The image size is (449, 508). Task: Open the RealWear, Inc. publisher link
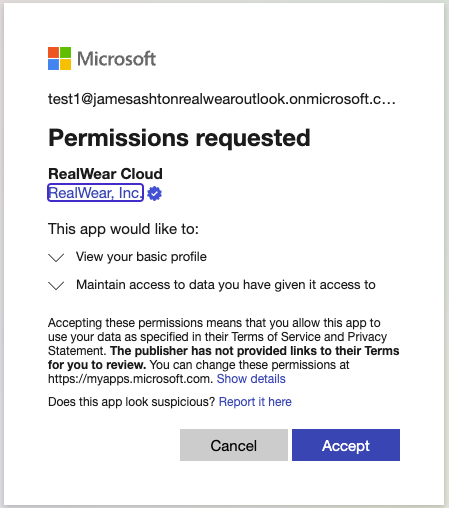point(95,193)
